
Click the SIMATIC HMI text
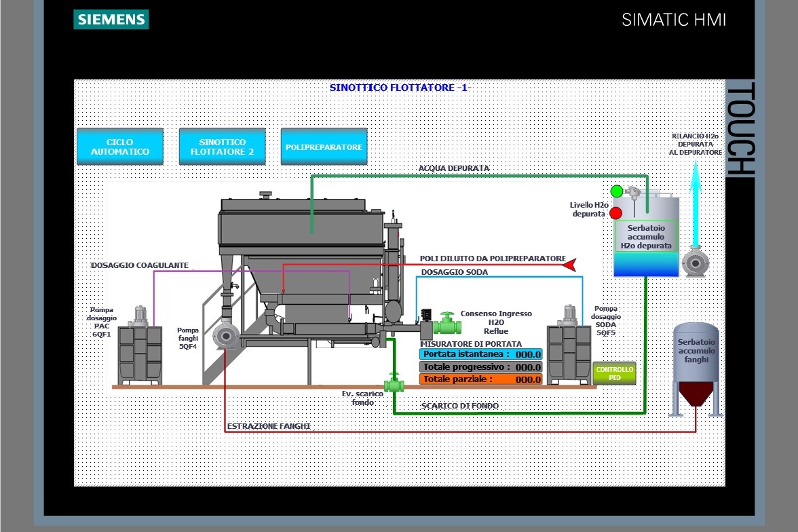[x=674, y=20]
